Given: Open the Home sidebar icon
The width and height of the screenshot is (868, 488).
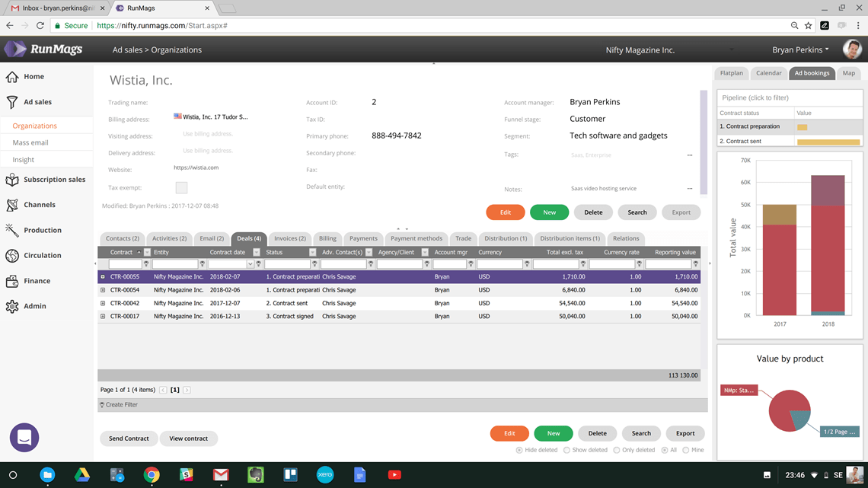Looking at the screenshot, I should point(12,76).
